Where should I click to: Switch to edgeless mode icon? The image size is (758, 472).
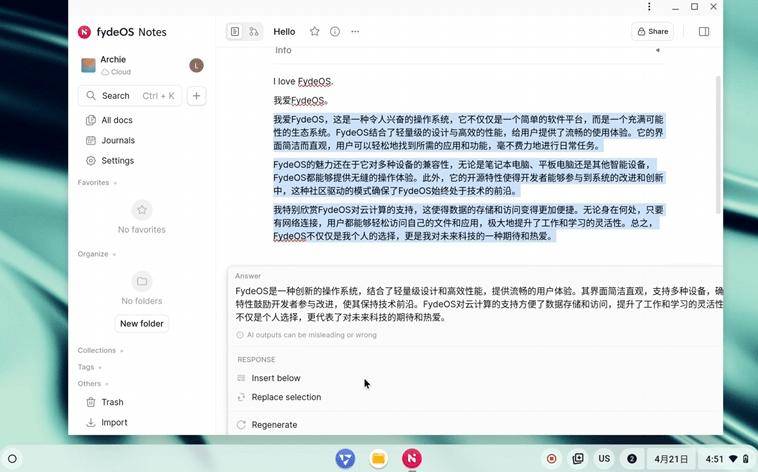coord(254,31)
